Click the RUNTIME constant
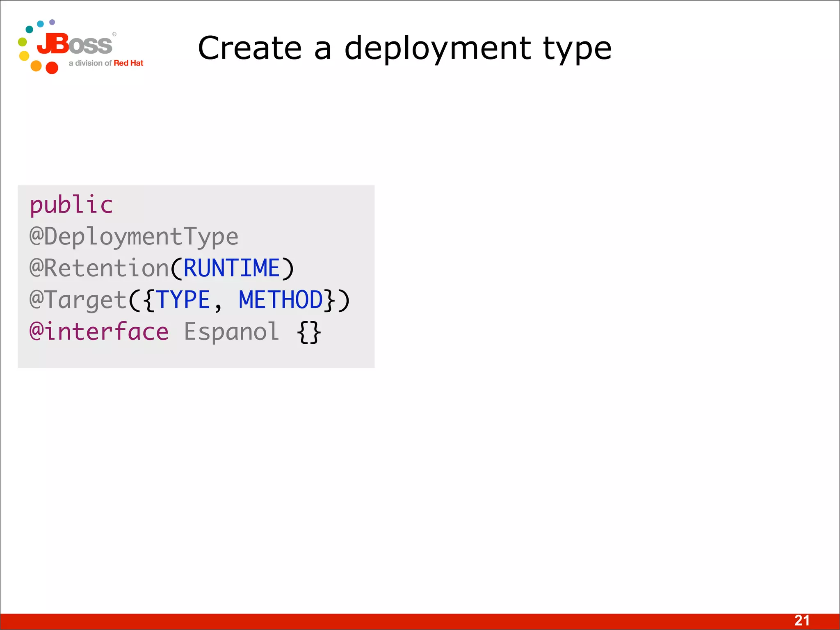 [x=231, y=268]
